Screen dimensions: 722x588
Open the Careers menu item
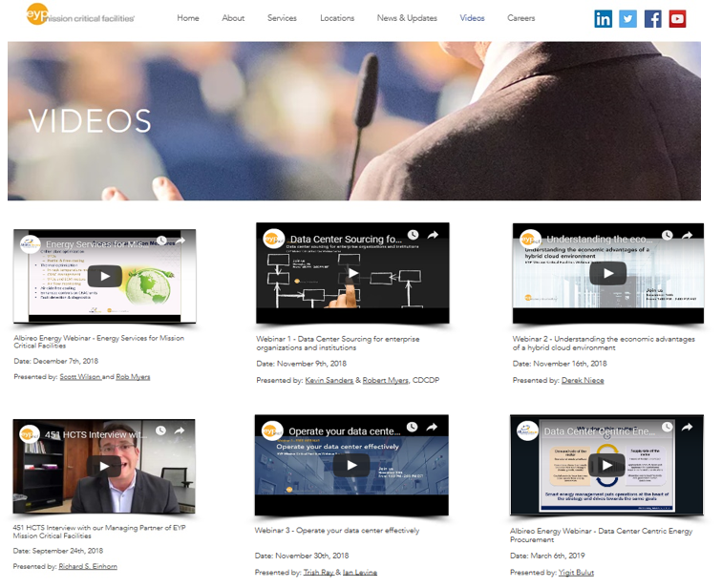click(x=520, y=18)
